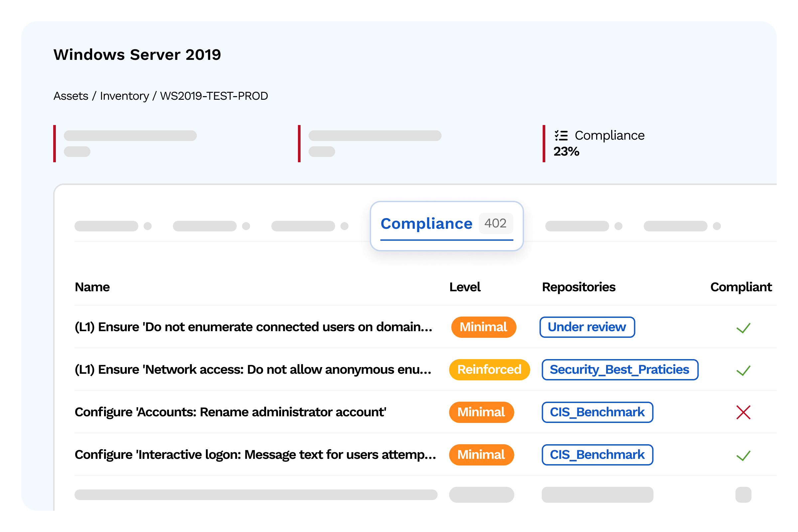Viewport: 798px width, 532px height.
Task: Click the Compliance 23% summary value
Action: [567, 151]
